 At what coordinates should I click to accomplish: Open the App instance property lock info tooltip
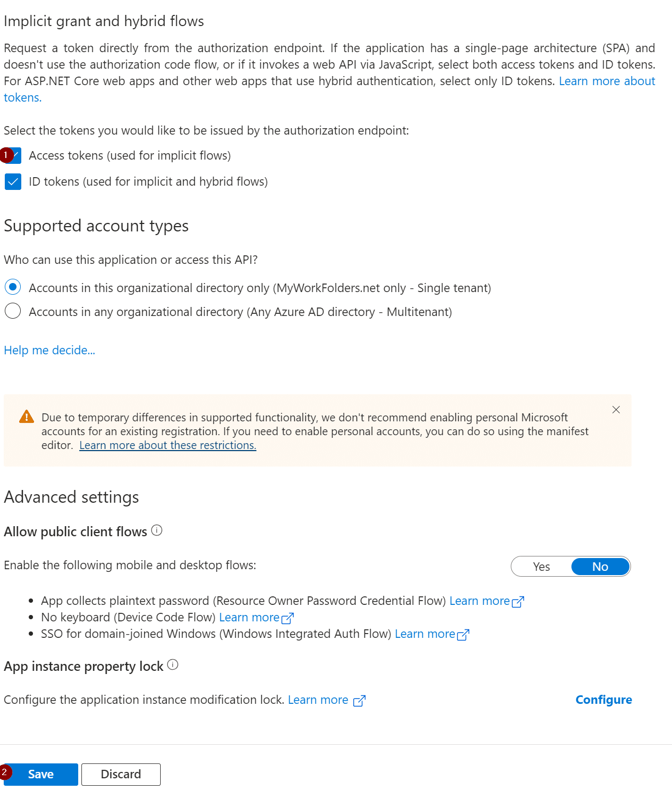pos(172,664)
